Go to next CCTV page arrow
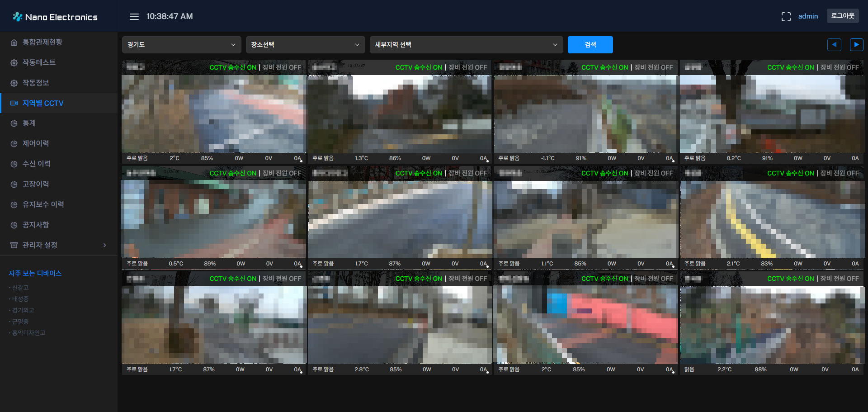Viewport: 868px width, 412px height. [856, 45]
